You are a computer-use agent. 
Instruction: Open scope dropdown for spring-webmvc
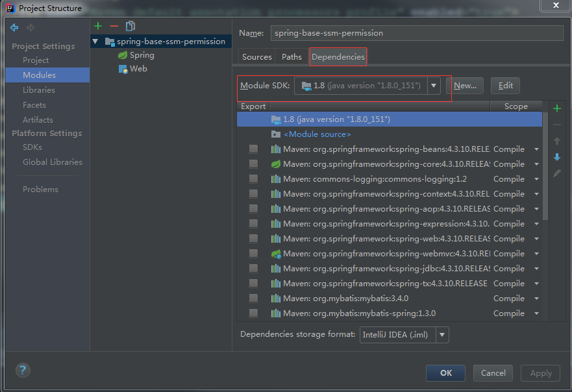point(536,254)
